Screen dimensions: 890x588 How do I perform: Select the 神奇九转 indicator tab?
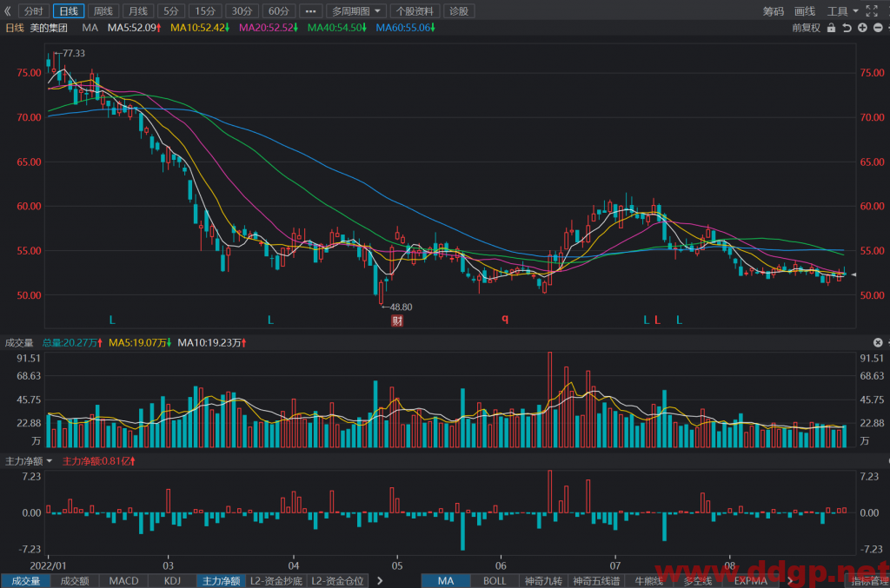[543, 581]
